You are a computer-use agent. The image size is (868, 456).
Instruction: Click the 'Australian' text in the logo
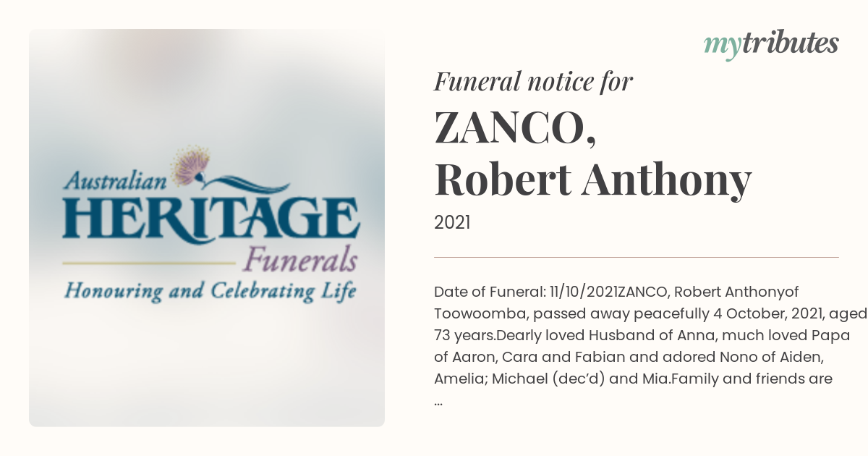(116, 180)
